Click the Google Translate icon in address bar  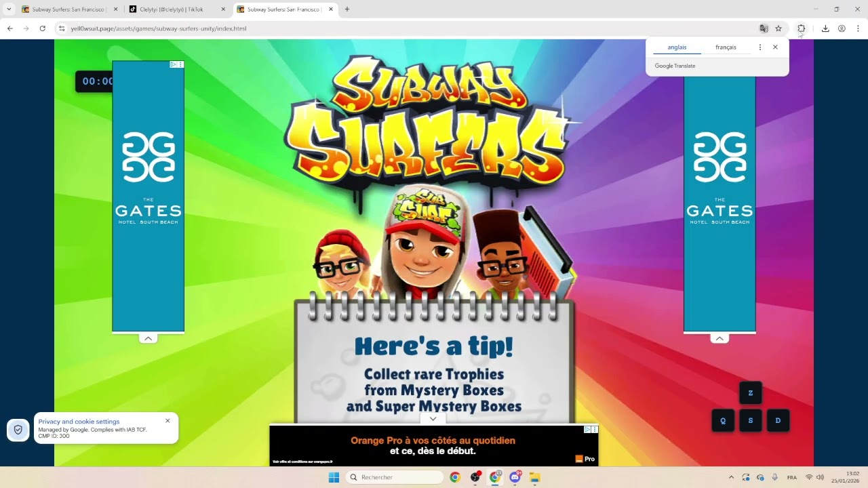pos(764,28)
